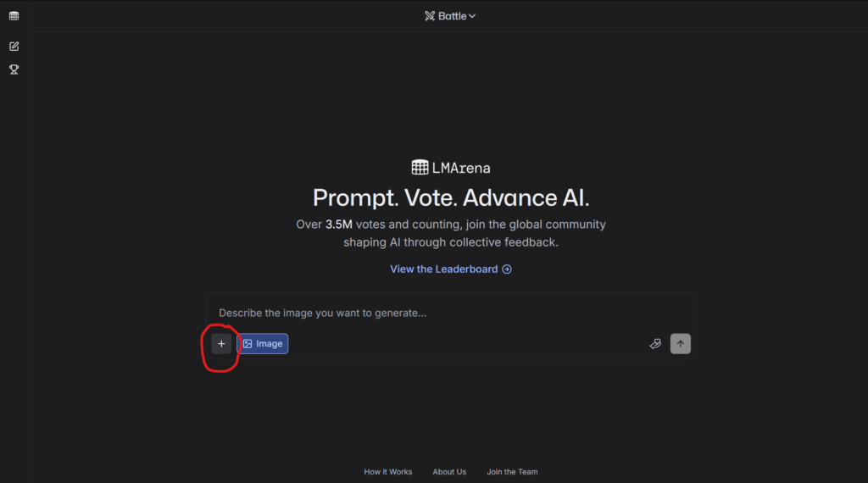This screenshot has width=868, height=483.
Task: Click the LMArena logo icon in sidebar
Action: 14,16
